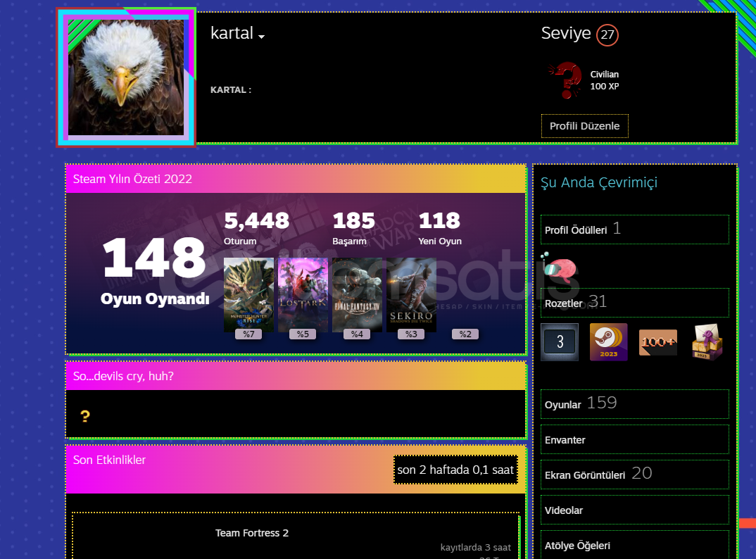
Task: Click the 5,448 Oturum stat
Action: pyautogui.click(x=256, y=228)
